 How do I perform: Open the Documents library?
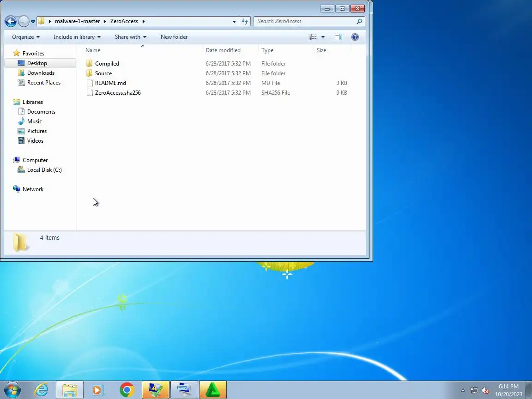click(x=41, y=112)
